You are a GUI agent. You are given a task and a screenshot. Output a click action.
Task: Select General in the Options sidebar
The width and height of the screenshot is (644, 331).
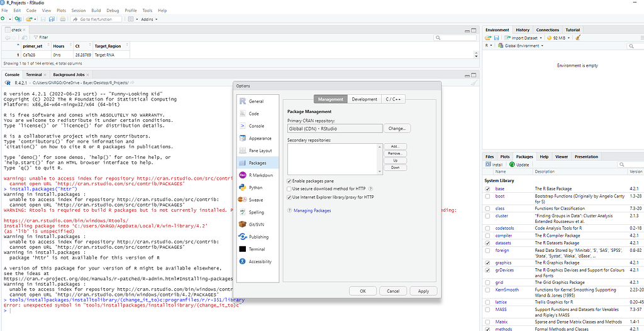(x=258, y=101)
